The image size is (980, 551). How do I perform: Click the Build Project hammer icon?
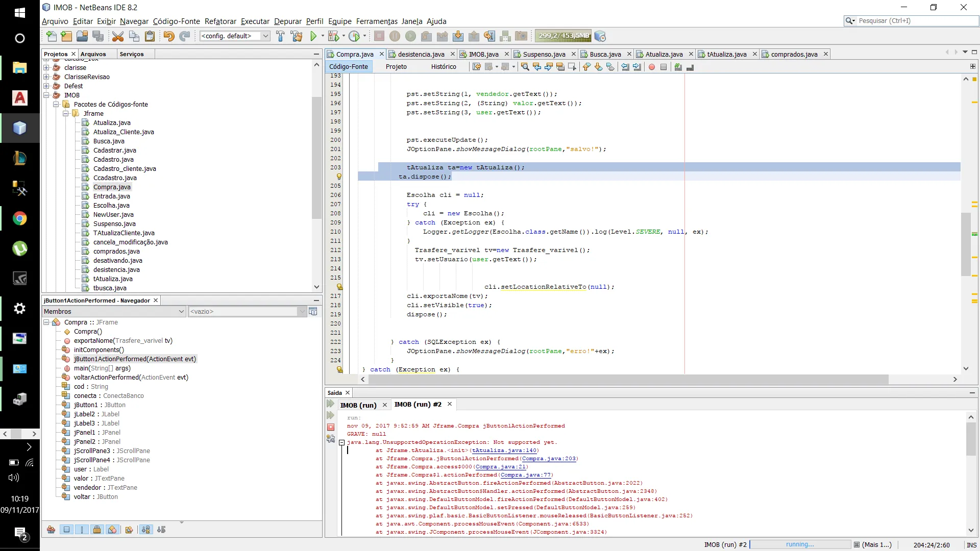tap(280, 36)
